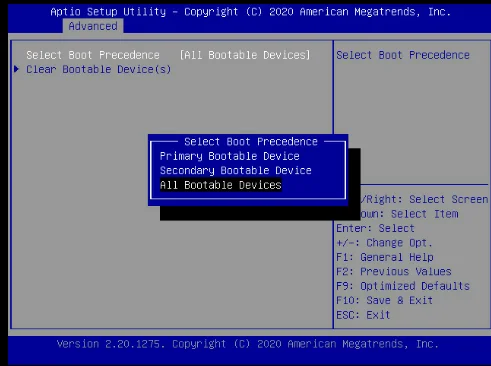Click the Version 2.20.1275 footer text
Screen dimensions: 491x366
pos(110,344)
